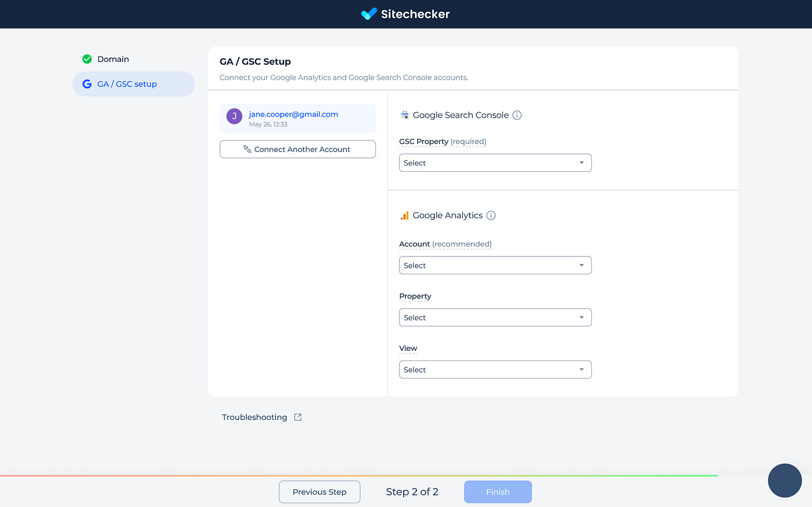The width and height of the screenshot is (812, 507).
Task: Open the round chat widget bubble
Action: [785, 480]
